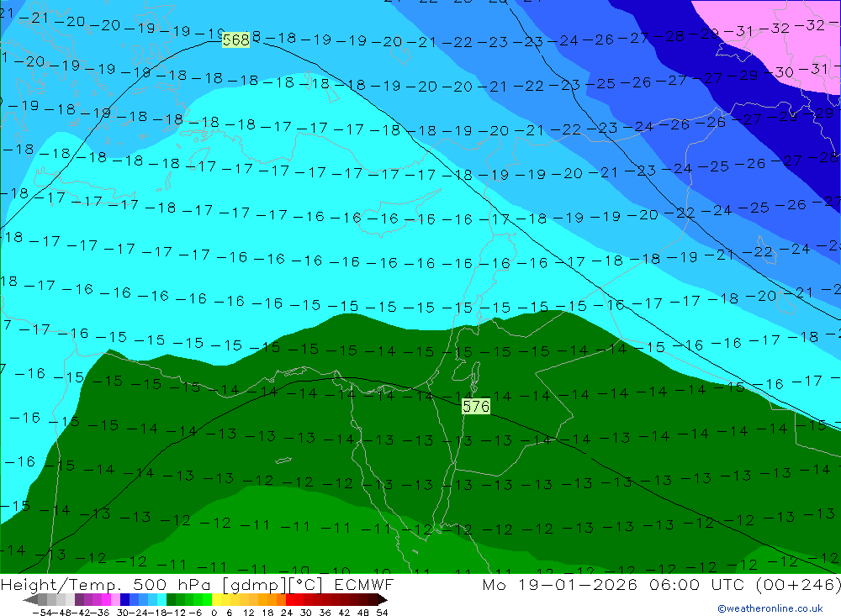Click the 0 legend scale value

pyautogui.click(x=214, y=613)
